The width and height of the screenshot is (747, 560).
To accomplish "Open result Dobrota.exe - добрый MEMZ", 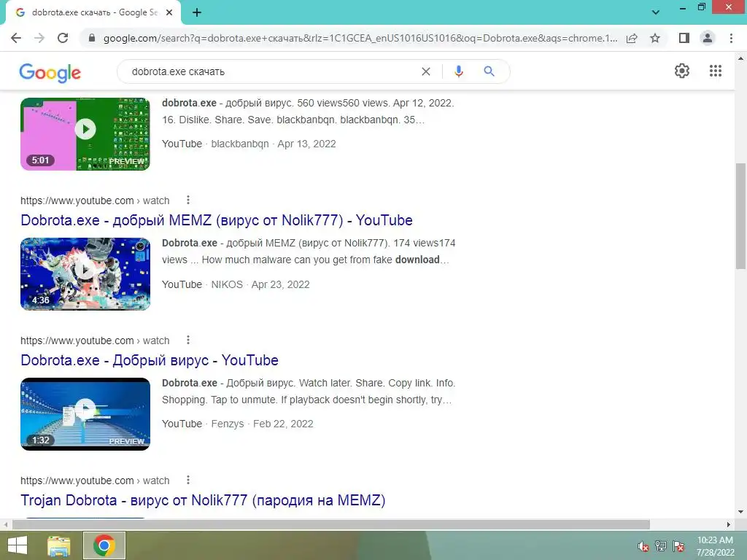I will tap(216, 220).
